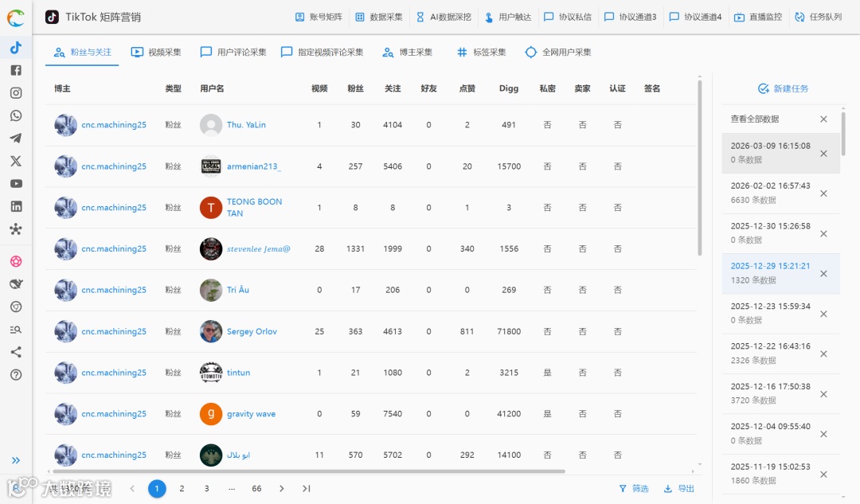Open the WhatsApp platform icon in sidebar
This screenshot has height=504, width=860.
point(16,115)
